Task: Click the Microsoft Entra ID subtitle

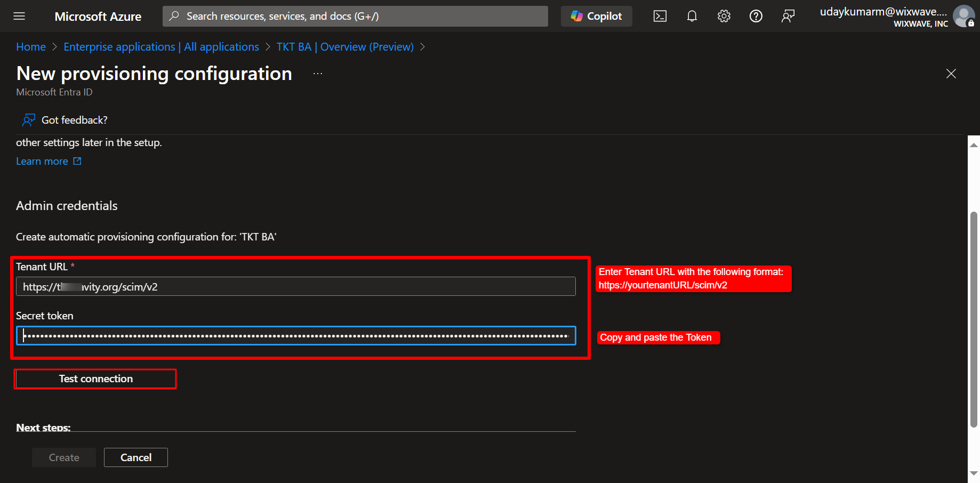Action: tap(54, 92)
